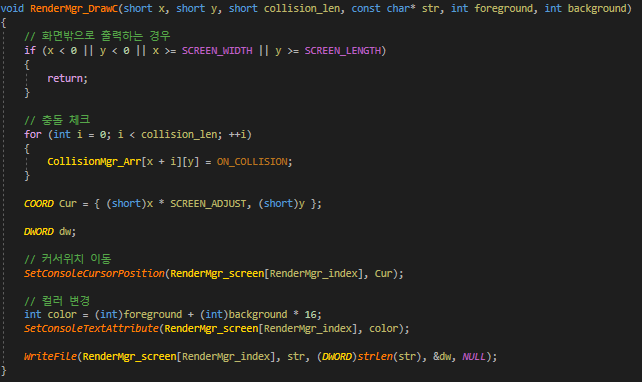This screenshot has width=642, height=382.
Task: Click the NULL argument
Action: tap(474, 357)
